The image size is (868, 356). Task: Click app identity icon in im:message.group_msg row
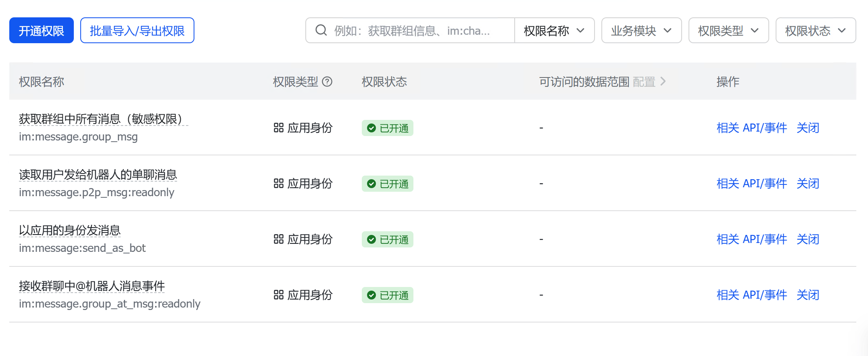pos(279,128)
